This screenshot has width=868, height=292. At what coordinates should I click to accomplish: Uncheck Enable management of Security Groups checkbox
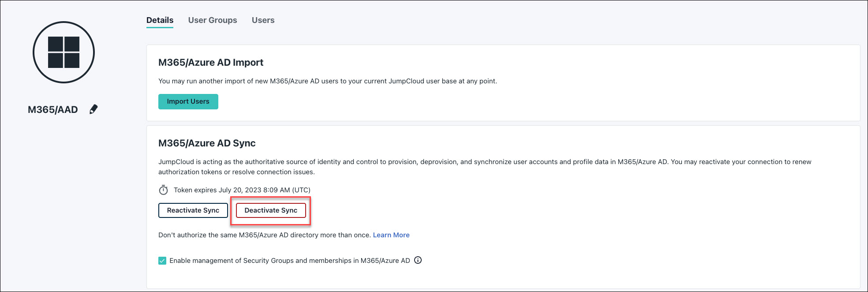(162, 261)
